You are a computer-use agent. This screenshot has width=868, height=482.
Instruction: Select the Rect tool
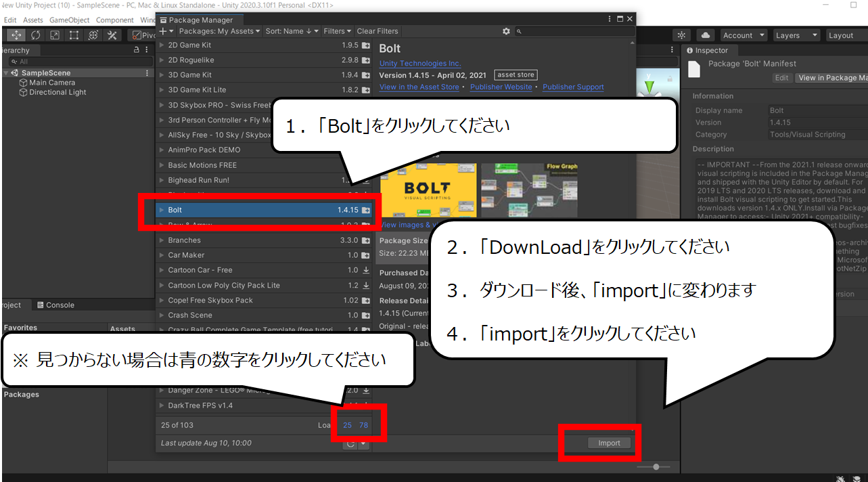pyautogui.click(x=74, y=35)
